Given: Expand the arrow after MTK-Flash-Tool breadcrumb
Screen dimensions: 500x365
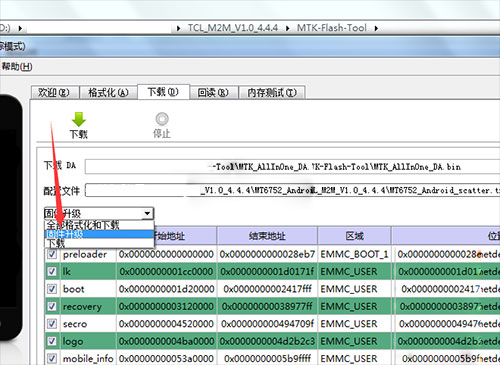Looking at the screenshot, I should [x=376, y=29].
